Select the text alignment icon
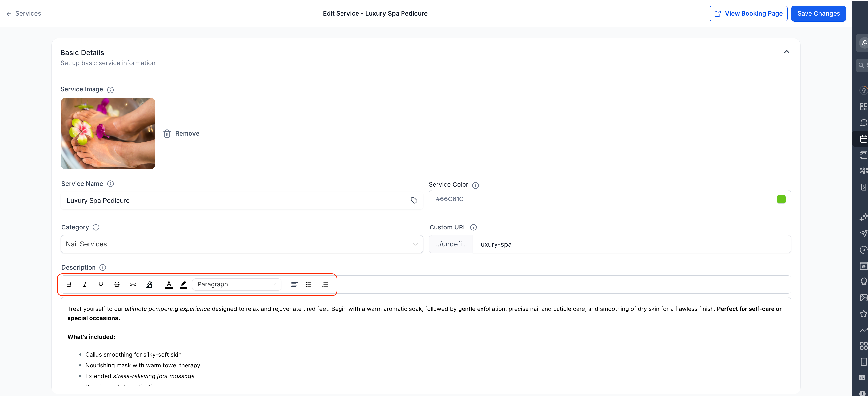This screenshot has height=396, width=868. click(294, 284)
